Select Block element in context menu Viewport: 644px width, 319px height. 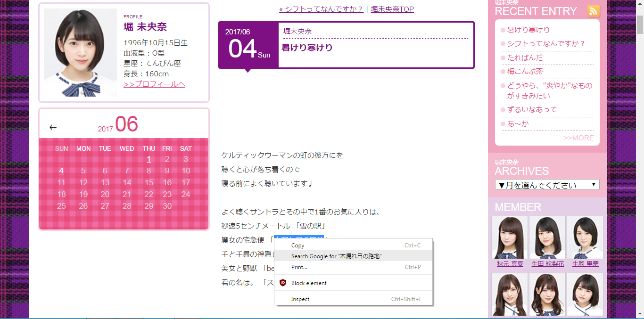[x=354, y=283]
